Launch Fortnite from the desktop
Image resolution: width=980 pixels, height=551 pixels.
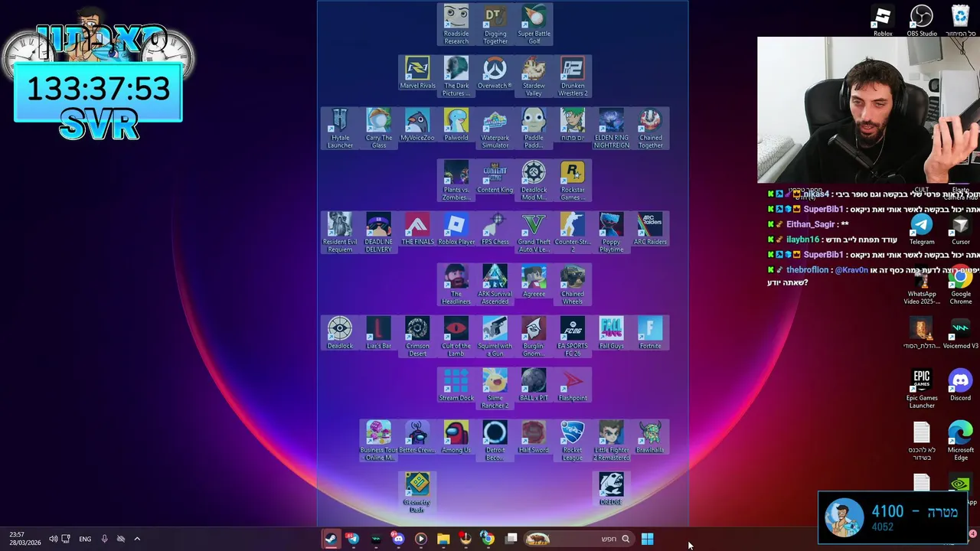point(650,334)
